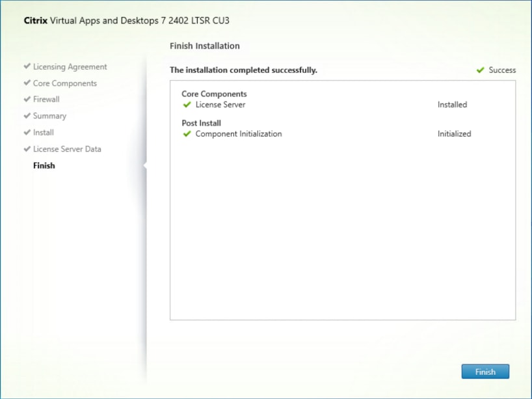The image size is (532, 399).
Task: Select the Summary step
Action: coord(49,116)
